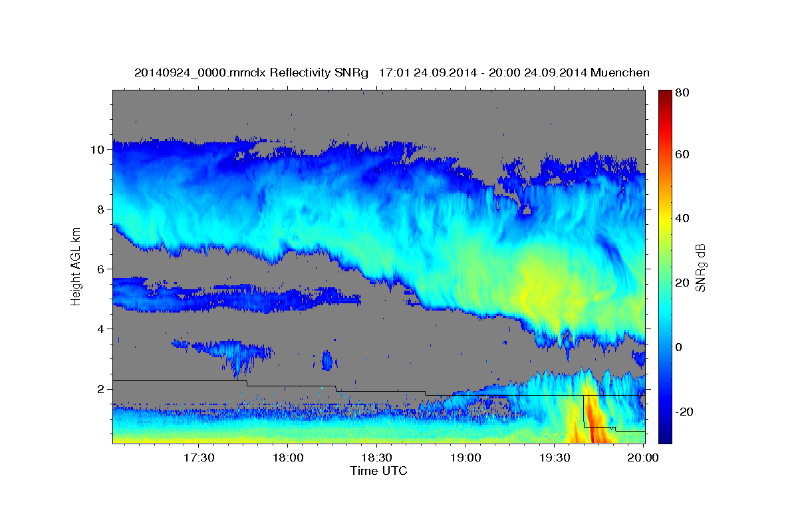Click the colorbar value label 60
The width and height of the screenshot is (798, 532).
(x=682, y=154)
